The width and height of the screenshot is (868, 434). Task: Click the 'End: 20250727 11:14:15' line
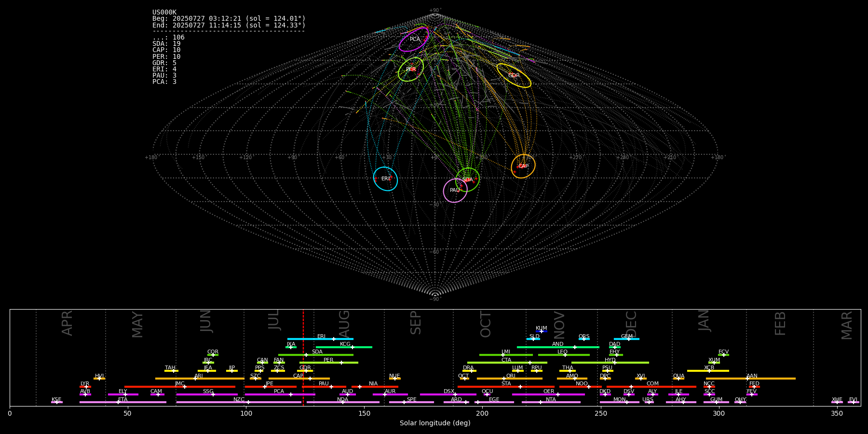pos(229,25)
